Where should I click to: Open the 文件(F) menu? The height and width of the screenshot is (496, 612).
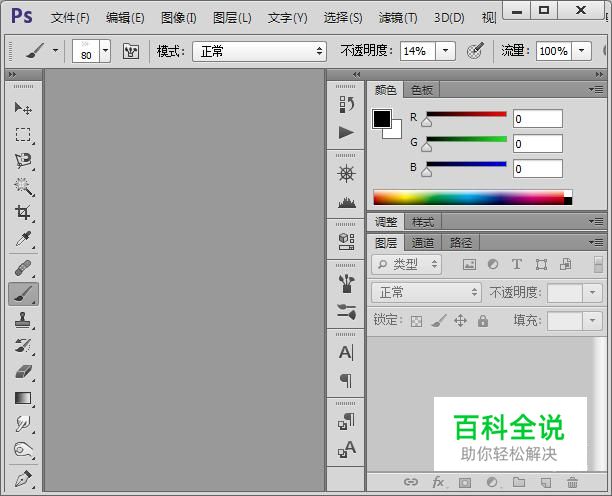(x=70, y=18)
